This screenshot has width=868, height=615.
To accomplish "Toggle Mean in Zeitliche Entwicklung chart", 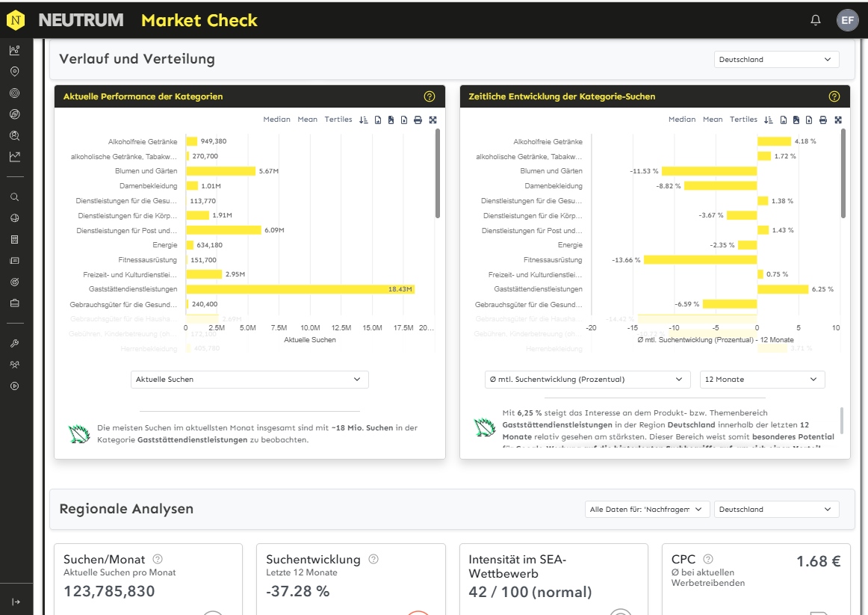I will pyautogui.click(x=713, y=119).
